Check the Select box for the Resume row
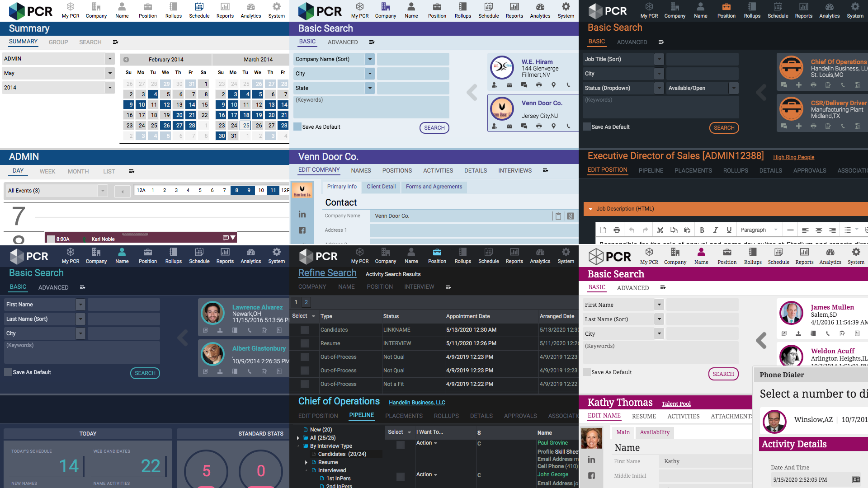The height and width of the screenshot is (488, 868). tap(305, 343)
